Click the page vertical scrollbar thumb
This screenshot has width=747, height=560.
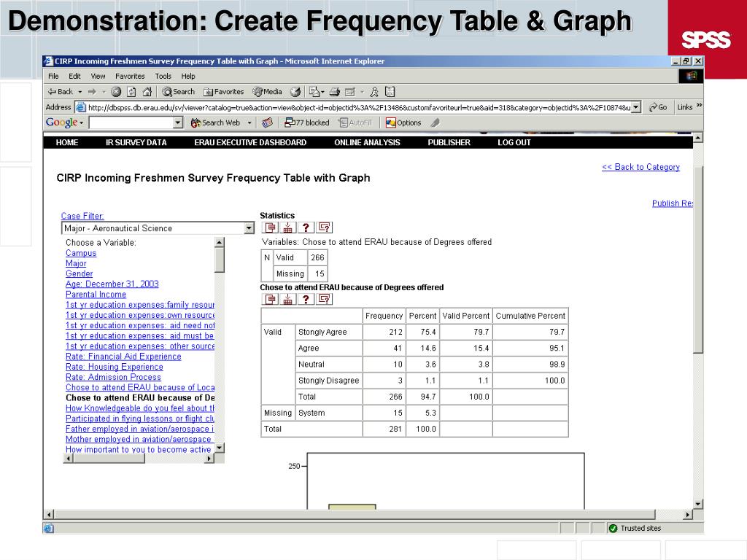tap(698, 260)
